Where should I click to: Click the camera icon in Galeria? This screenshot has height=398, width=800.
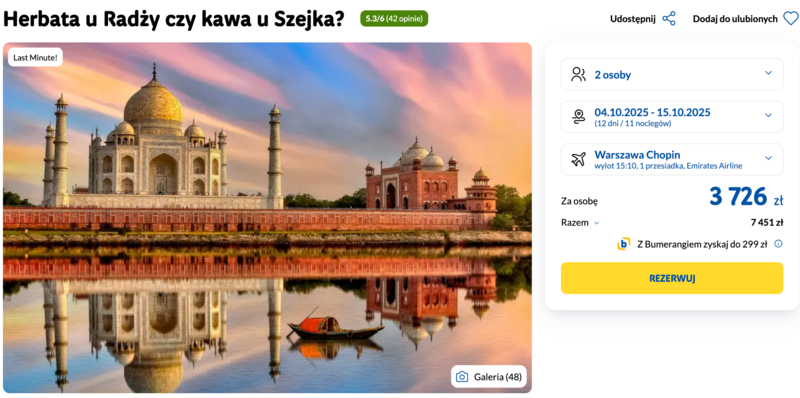pyautogui.click(x=462, y=377)
